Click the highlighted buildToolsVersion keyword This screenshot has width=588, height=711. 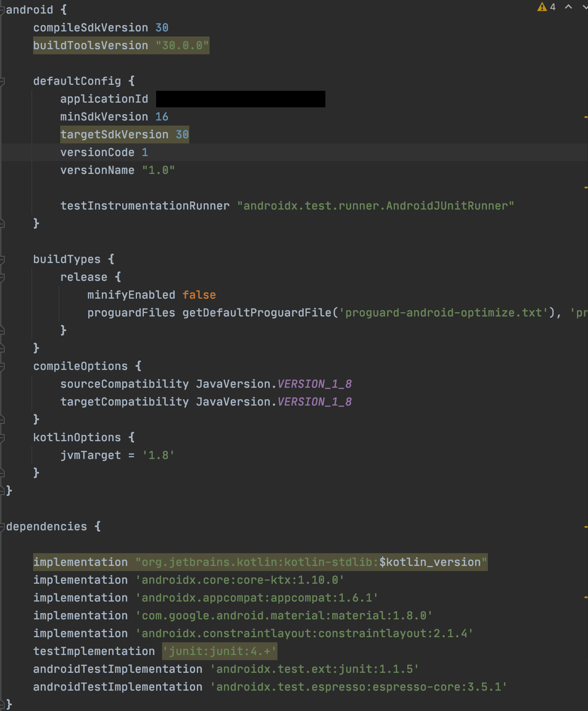point(91,45)
